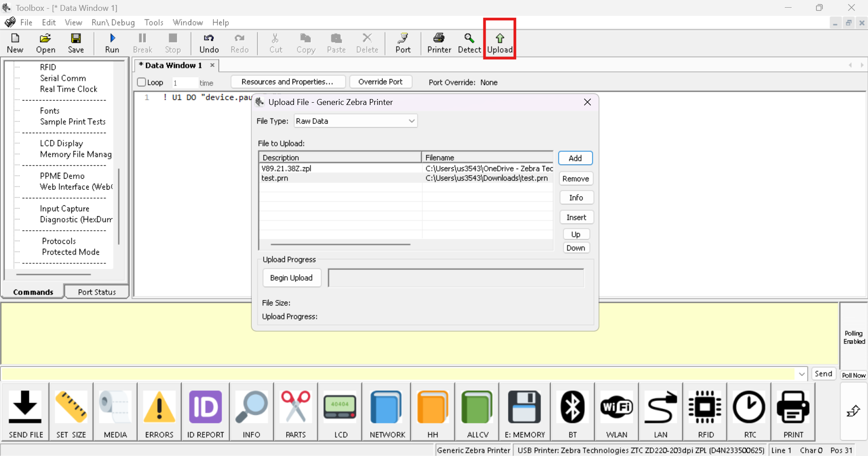The image size is (868, 456).
Task: Open the Tools menu
Action: (154, 22)
